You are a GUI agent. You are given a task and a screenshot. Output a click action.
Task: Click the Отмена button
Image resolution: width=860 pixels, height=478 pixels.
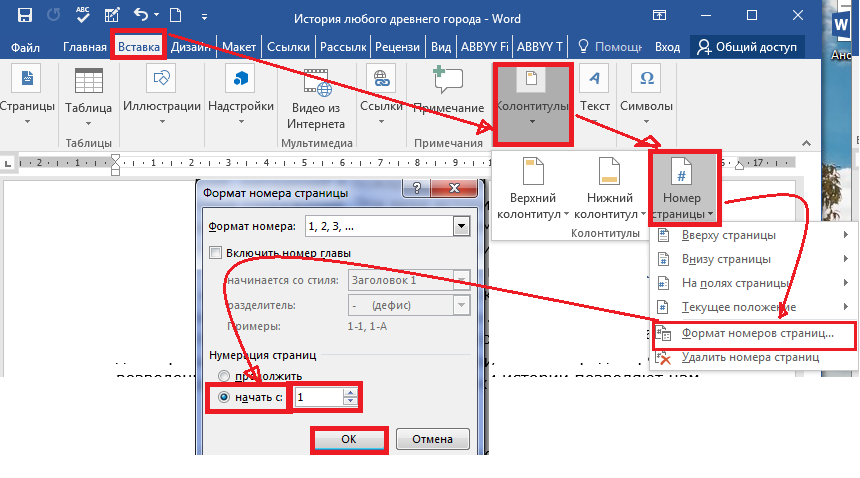pos(431,439)
